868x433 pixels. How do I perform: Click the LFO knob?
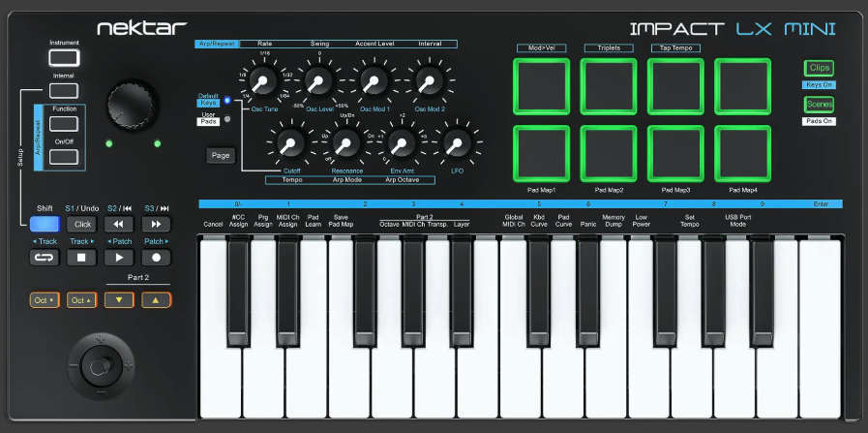[x=457, y=143]
